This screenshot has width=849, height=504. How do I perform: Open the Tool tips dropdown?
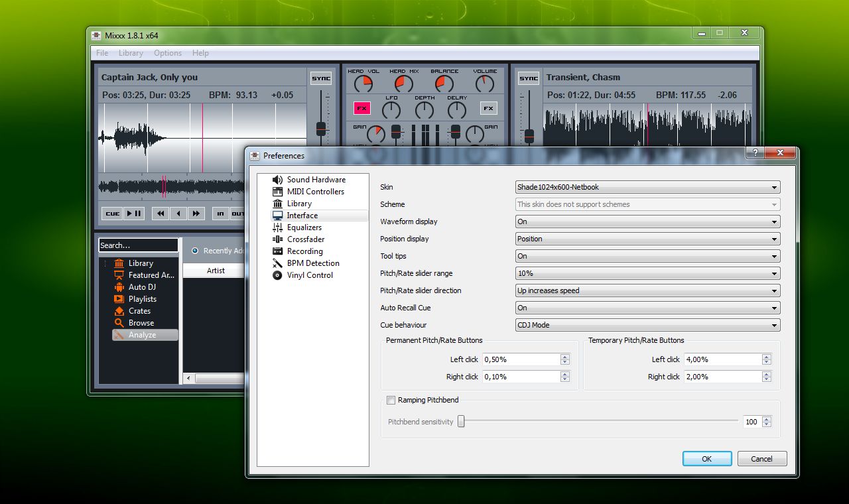click(x=647, y=256)
